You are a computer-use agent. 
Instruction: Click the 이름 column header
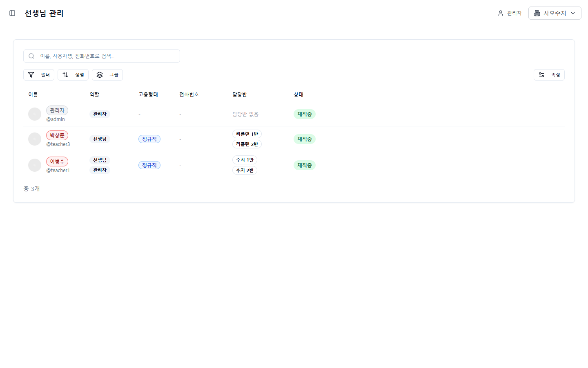pyautogui.click(x=33, y=94)
